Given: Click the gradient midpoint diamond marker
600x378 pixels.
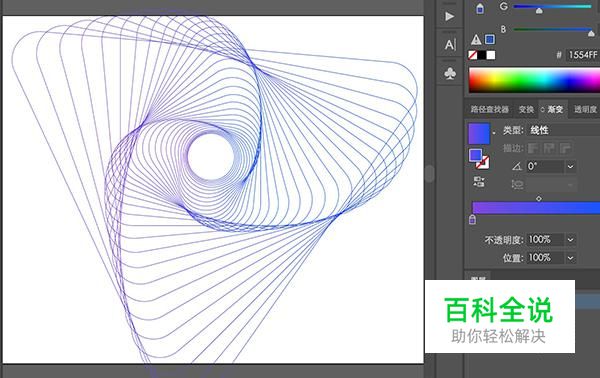Looking at the screenshot, I should [x=539, y=199].
